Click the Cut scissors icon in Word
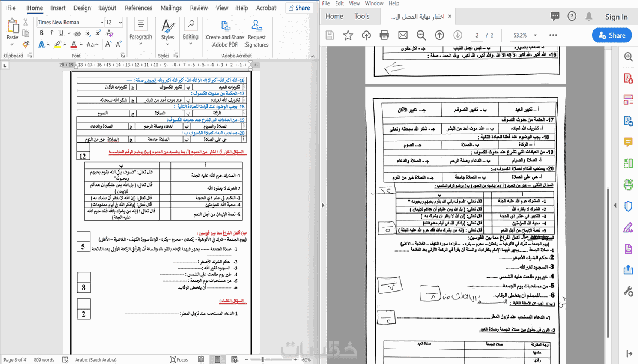638x364 pixels. (26, 23)
